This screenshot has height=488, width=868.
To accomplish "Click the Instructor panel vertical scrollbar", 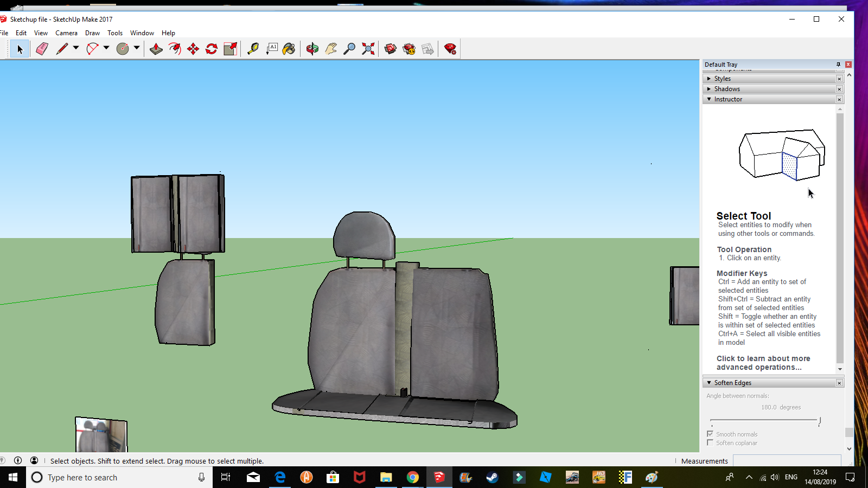I will coord(840,239).
